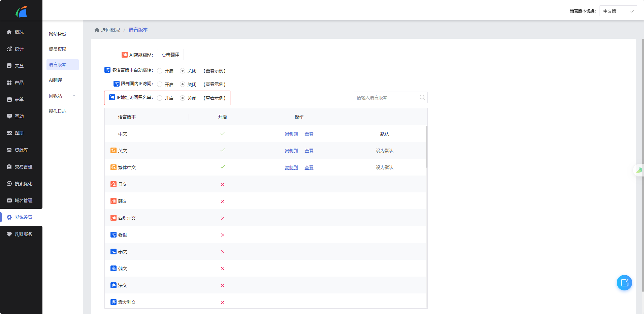Viewport: 644px width, 314px height.
Task: Select 关闭 for 限制国内IP访问
Action: (x=183, y=84)
